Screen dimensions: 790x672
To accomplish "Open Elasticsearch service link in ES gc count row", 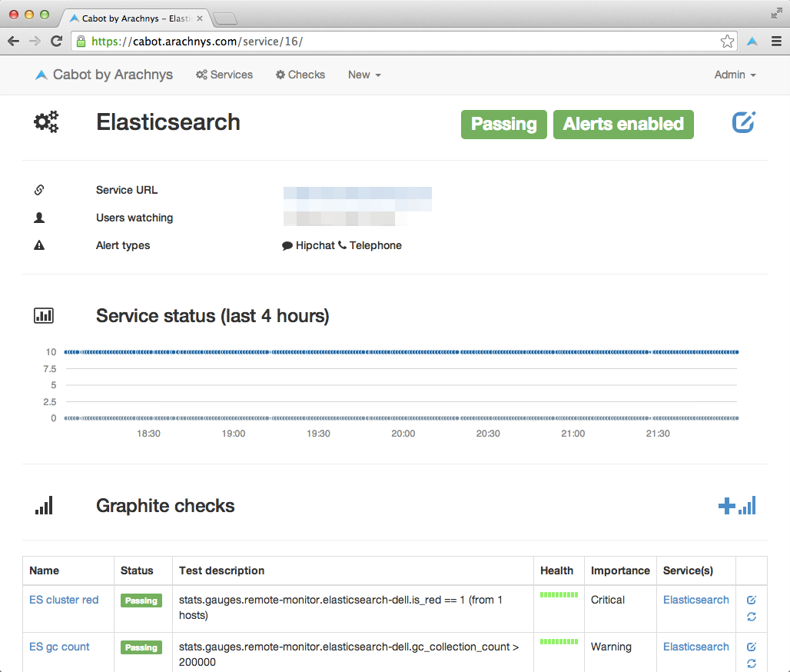I will [695, 647].
